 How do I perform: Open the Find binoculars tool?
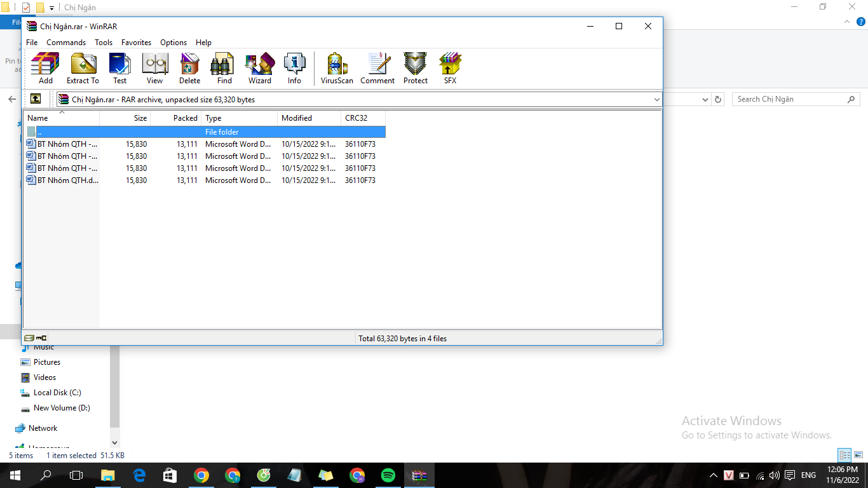tap(224, 68)
